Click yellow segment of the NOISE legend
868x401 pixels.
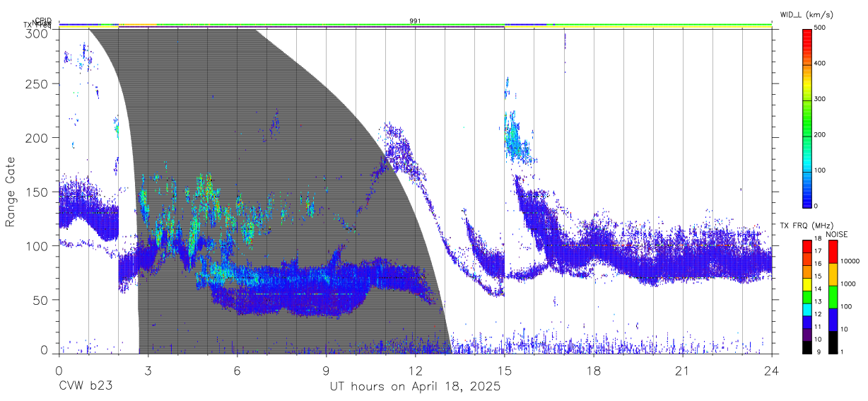click(x=832, y=274)
